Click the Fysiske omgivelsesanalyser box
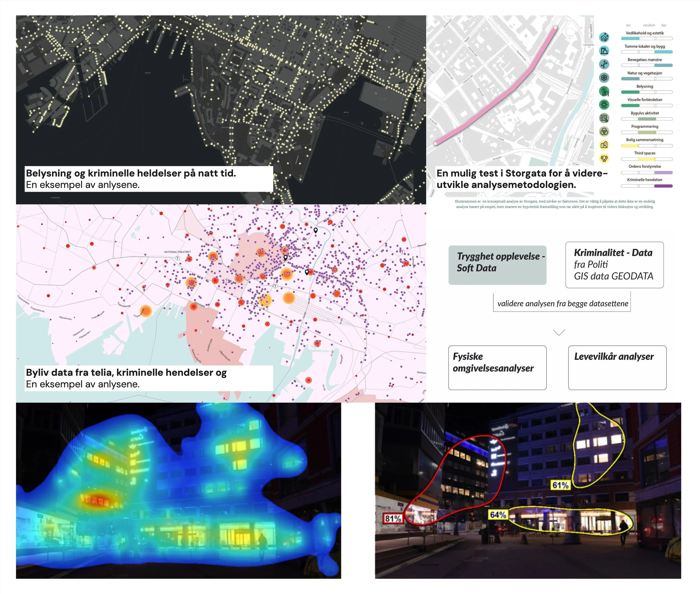This screenshot has height=594, width=700. tap(497, 367)
